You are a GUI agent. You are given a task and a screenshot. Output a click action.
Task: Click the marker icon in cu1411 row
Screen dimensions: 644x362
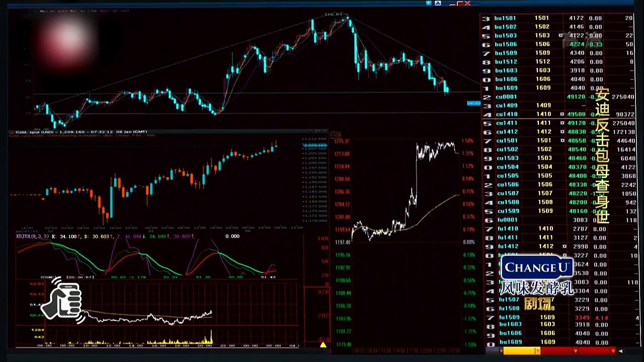(x=562, y=123)
